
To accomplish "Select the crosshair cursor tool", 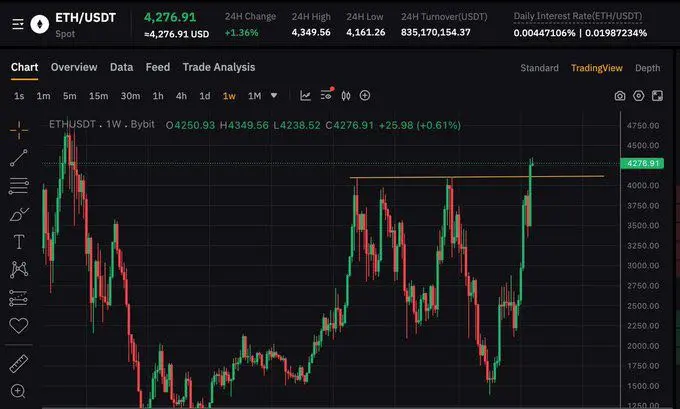I will coord(19,130).
